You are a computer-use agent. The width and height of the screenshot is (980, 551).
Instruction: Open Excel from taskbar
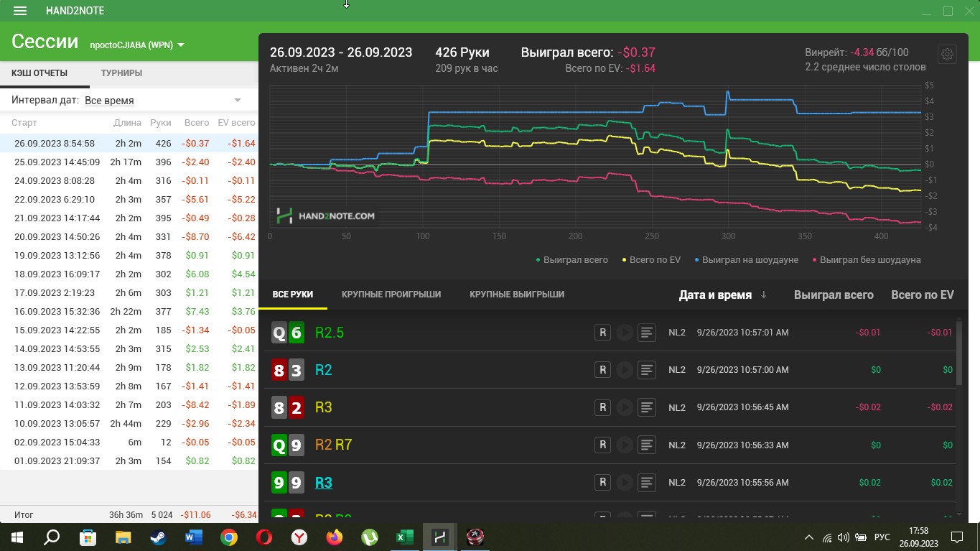pos(405,537)
